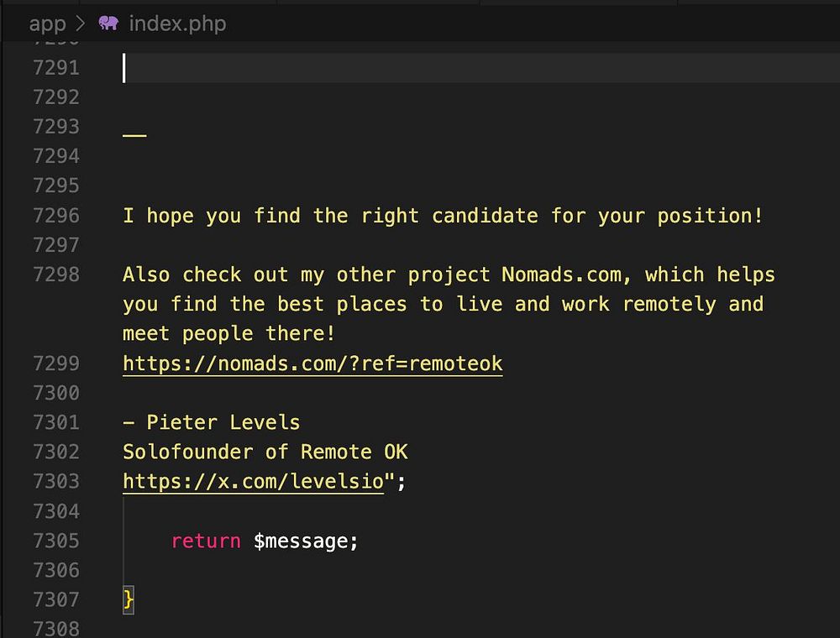
Task: Click the closing curly brace
Action: click(x=129, y=599)
